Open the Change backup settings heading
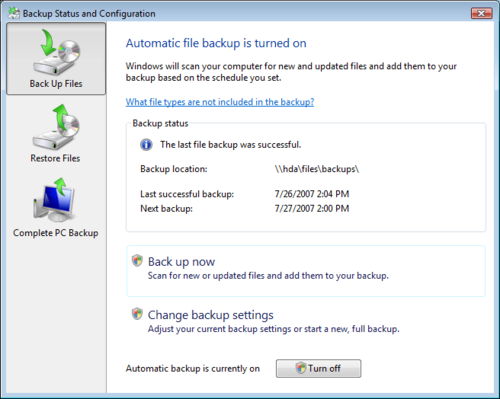The width and height of the screenshot is (500, 399). [x=211, y=315]
